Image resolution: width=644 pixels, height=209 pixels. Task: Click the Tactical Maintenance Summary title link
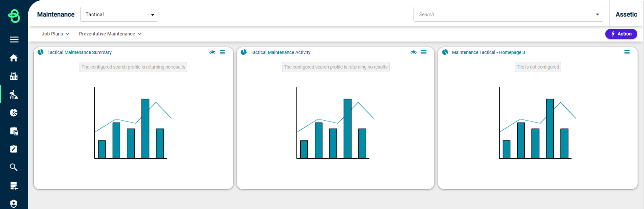80,52
